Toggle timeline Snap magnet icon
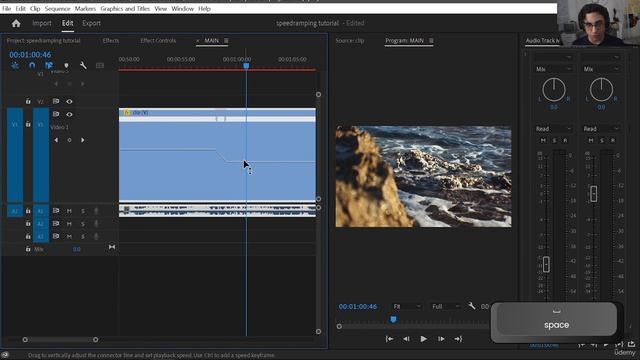This screenshot has width=640, height=360. (x=32, y=65)
